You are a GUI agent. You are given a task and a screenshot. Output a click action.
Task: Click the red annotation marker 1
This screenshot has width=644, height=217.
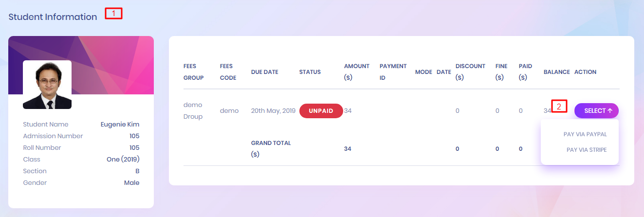(113, 14)
